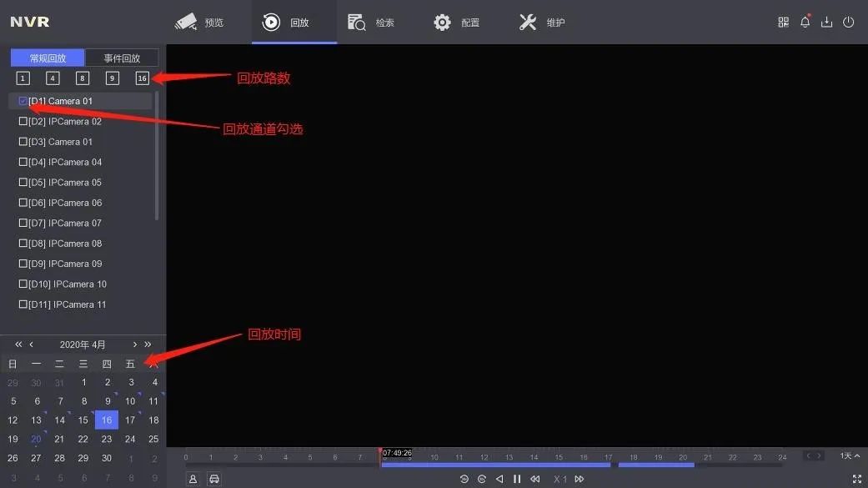Open the QR code icon
868x488 pixels.
[783, 23]
